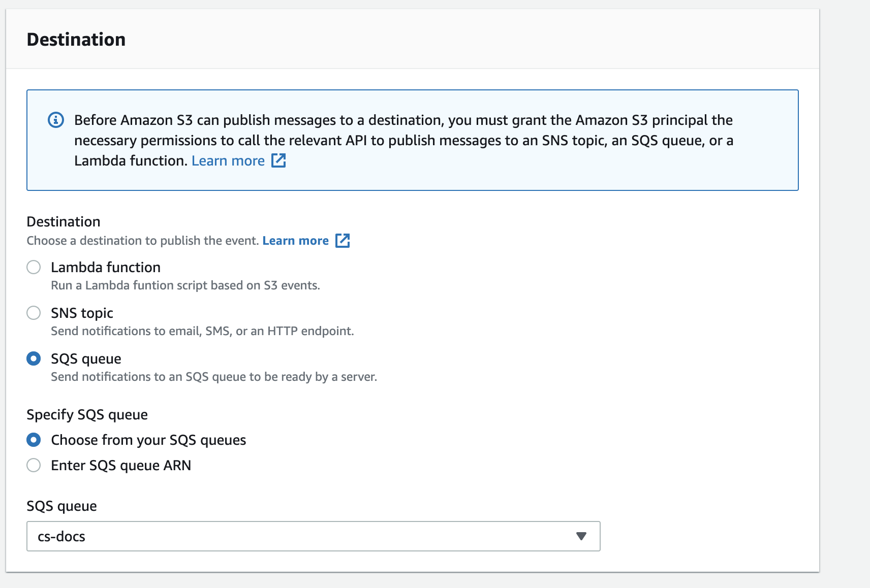Select the SNS topic radio button

point(34,313)
